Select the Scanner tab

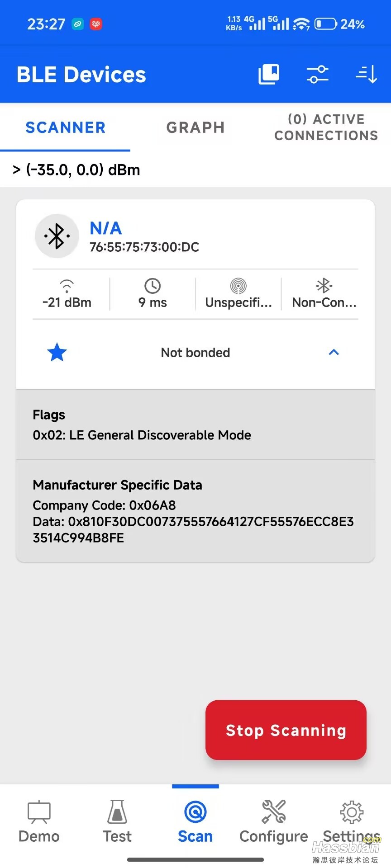tap(65, 127)
